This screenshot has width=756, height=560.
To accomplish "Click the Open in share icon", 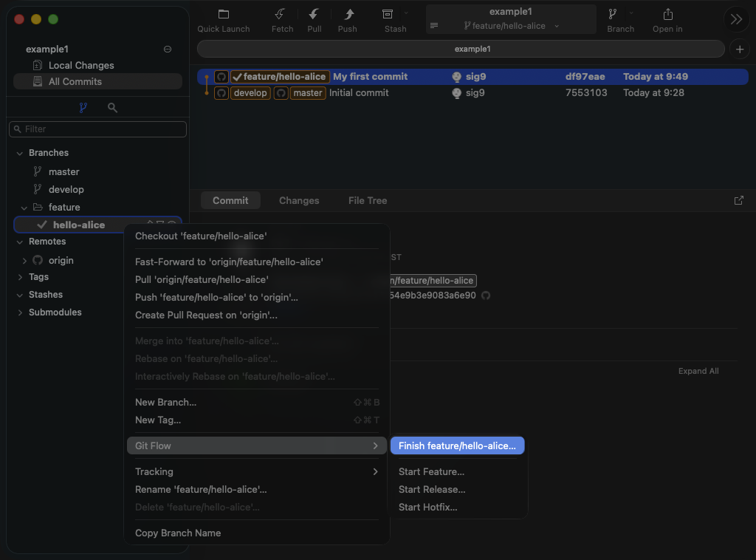I will (x=667, y=15).
